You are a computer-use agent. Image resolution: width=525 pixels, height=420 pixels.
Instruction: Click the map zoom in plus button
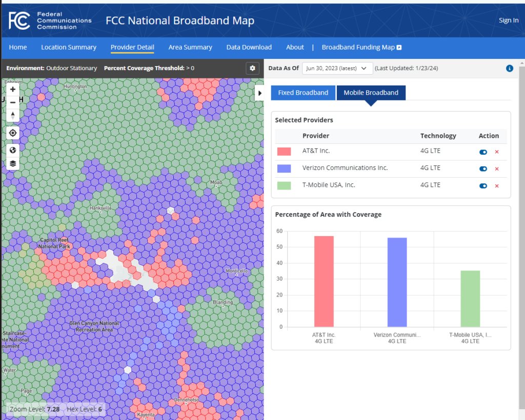point(13,89)
